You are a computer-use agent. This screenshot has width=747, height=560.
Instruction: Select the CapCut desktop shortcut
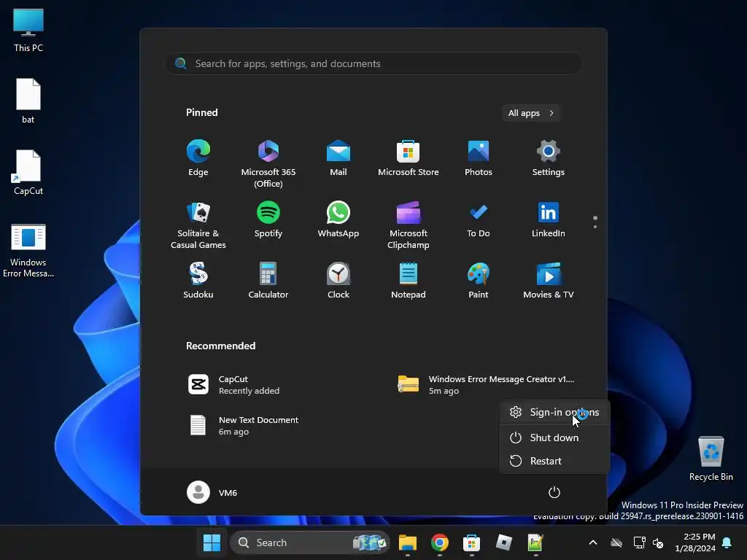click(x=28, y=172)
